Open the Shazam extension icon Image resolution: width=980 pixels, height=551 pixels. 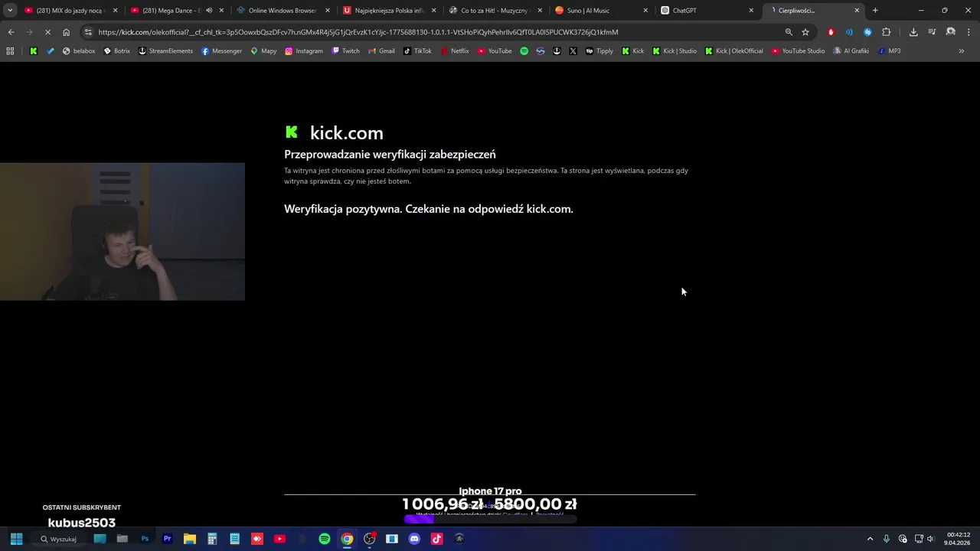867,32
